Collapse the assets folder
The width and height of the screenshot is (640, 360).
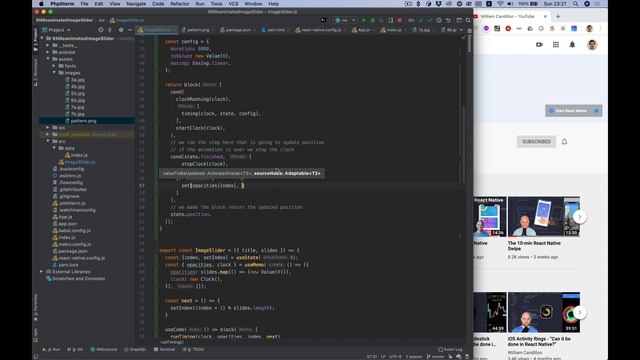click(x=48, y=59)
